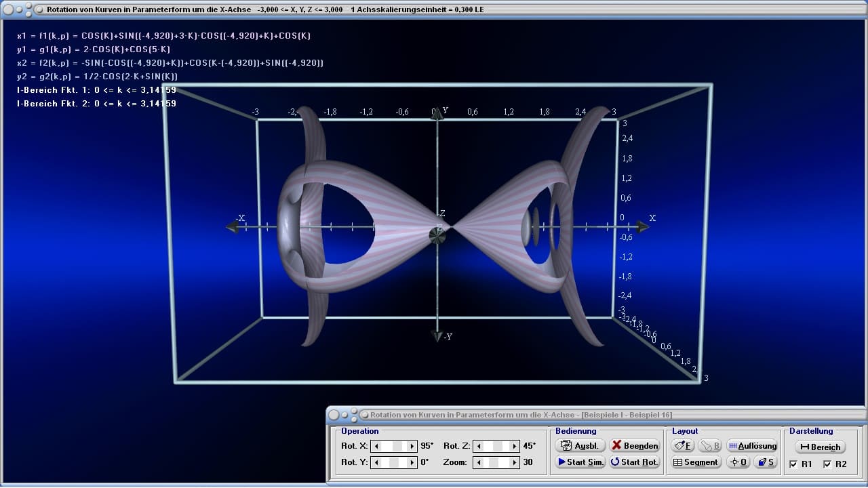This screenshot has height=488, width=868.
Task: Decrease Rot. X using the left arrow
Action: click(x=376, y=446)
